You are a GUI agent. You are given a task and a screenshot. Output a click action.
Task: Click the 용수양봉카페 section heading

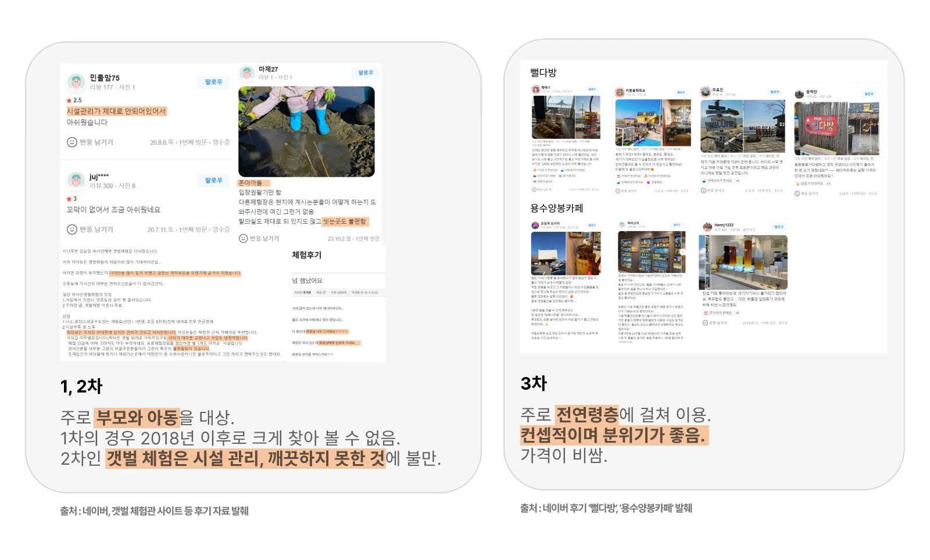pyautogui.click(x=556, y=208)
